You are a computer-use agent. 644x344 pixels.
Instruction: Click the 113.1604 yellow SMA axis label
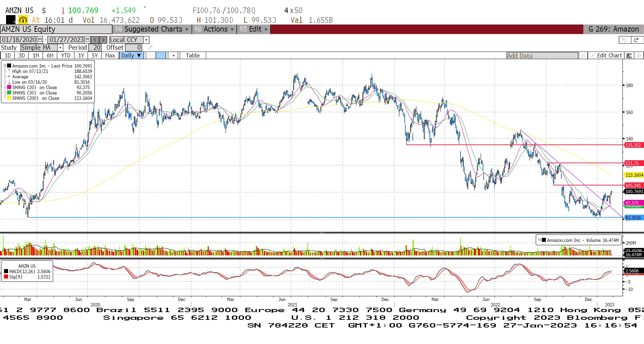[x=634, y=175]
